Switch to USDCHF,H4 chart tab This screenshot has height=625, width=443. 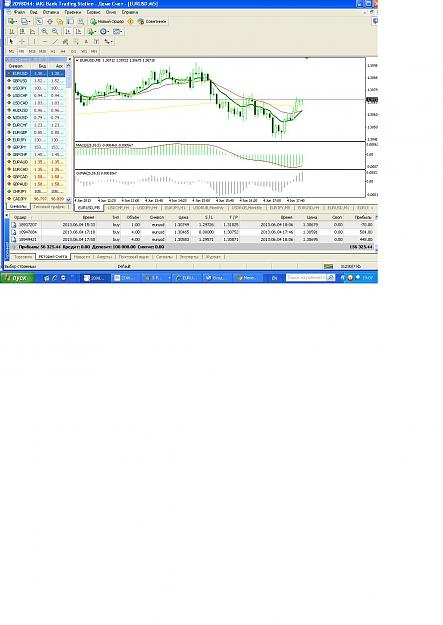pyautogui.click(x=118, y=208)
